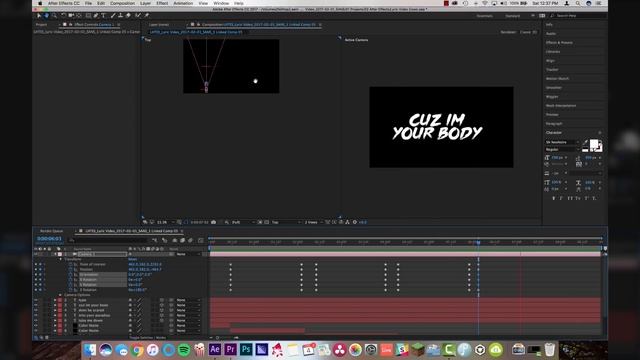Click the timeline layer search field
This screenshot has height=360, width=640.
click(x=109, y=240)
